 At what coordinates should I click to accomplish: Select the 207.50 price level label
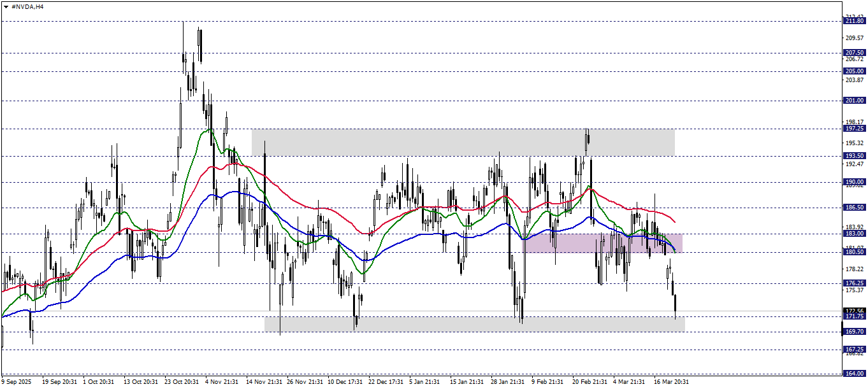point(855,53)
